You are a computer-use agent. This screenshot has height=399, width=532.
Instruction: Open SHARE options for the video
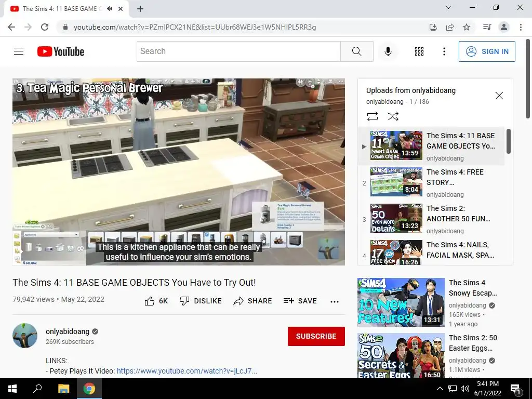tap(253, 301)
